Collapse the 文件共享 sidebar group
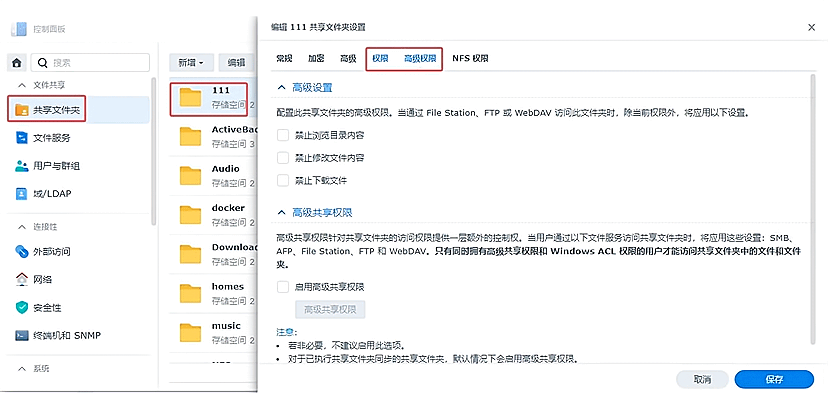The image size is (830, 393). click(x=22, y=85)
